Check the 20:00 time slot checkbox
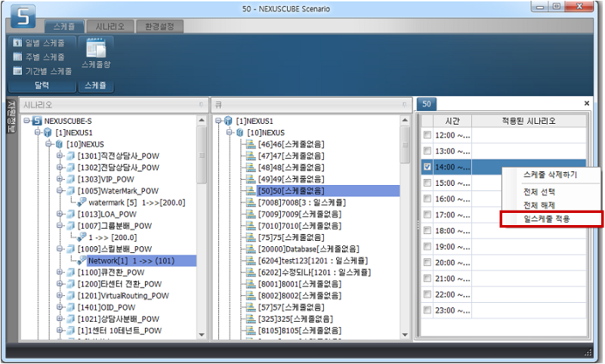The width and height of the screenshot is (605, 364). tap(428, 262)
